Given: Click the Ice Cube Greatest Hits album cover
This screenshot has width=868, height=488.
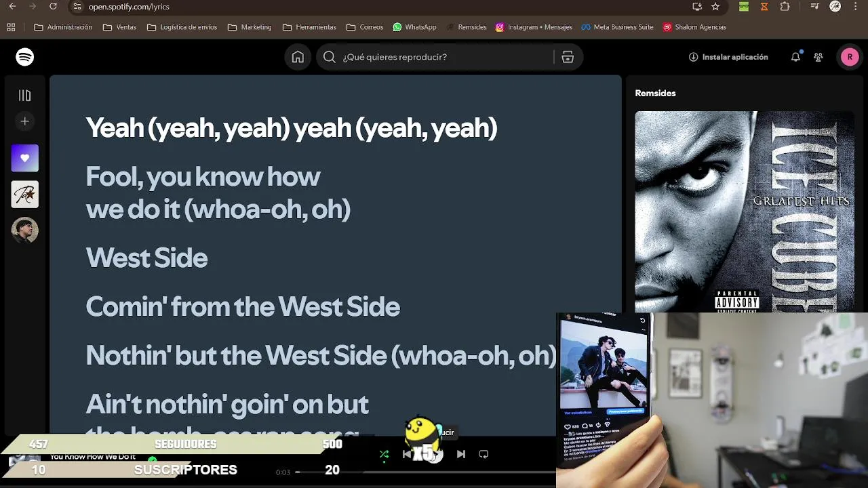Looking at the screenshot, I should [x=745, y=211].
